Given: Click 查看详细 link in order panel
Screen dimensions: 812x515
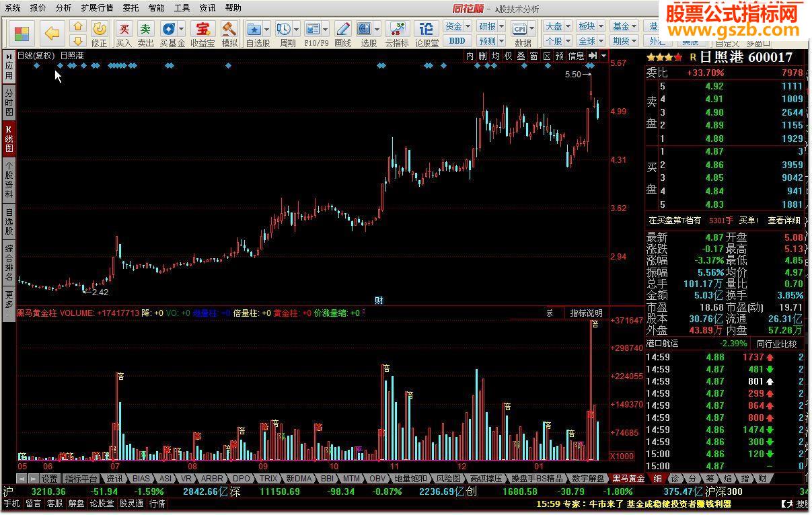Looking at the screenshot, I should 784,220.
